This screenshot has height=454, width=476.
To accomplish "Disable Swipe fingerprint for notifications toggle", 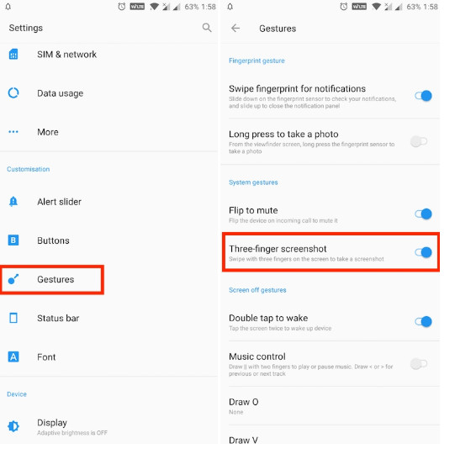I will click(423, 96).
